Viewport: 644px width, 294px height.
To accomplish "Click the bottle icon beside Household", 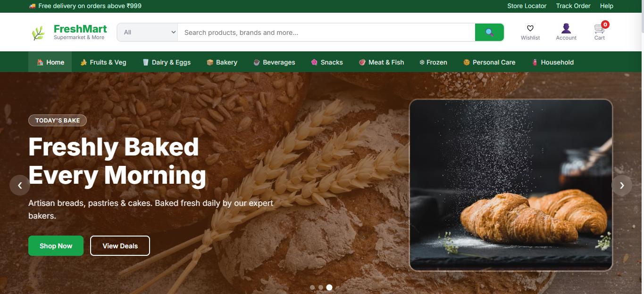I will (535, 62).
